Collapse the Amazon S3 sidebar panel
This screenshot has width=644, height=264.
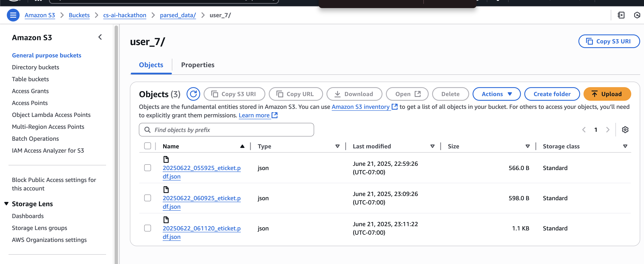pyautogui.click(x=100, y=37)
